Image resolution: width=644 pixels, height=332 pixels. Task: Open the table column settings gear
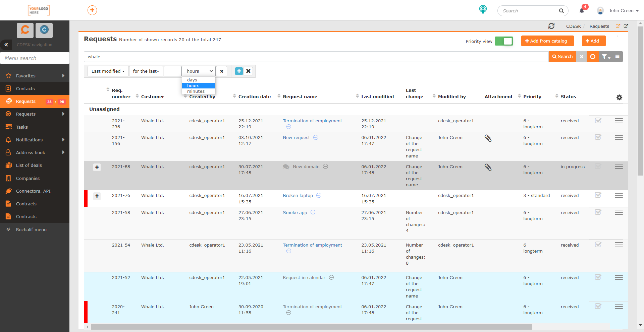[x=619, y=97]
